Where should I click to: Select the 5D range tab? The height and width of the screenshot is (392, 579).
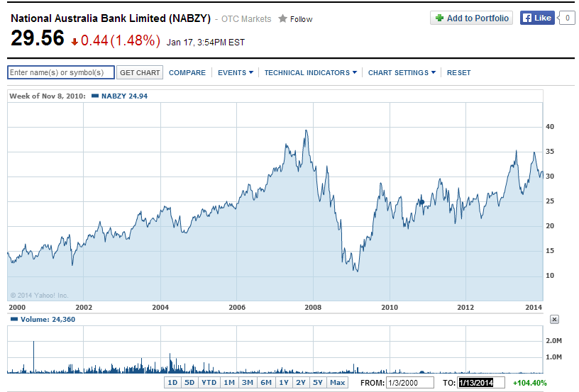click(189, 382)
